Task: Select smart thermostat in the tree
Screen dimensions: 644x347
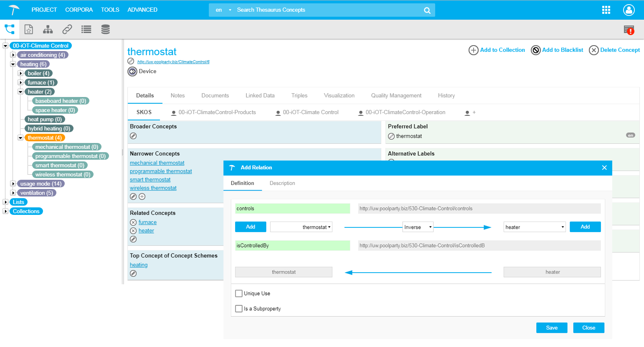Action: click(60, 165)
